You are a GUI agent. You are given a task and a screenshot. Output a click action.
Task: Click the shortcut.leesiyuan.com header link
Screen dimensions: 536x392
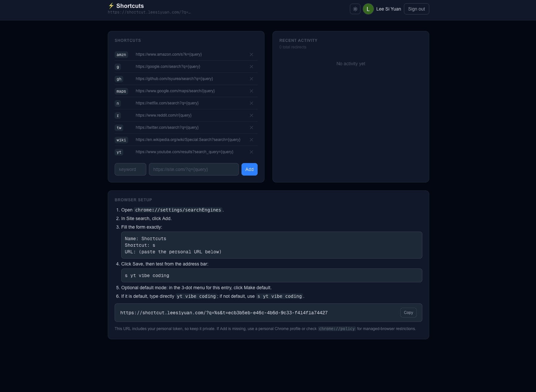click(x=149, y=12)
